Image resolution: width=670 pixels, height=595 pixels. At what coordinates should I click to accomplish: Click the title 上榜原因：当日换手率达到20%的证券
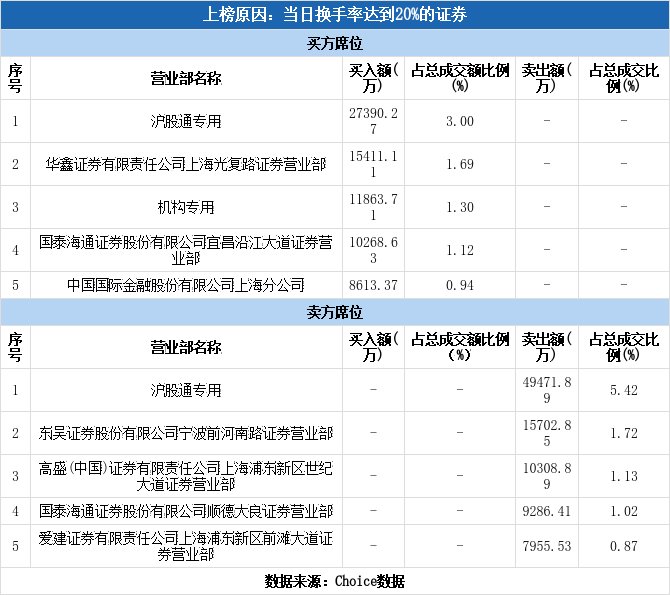click(335, 15)
